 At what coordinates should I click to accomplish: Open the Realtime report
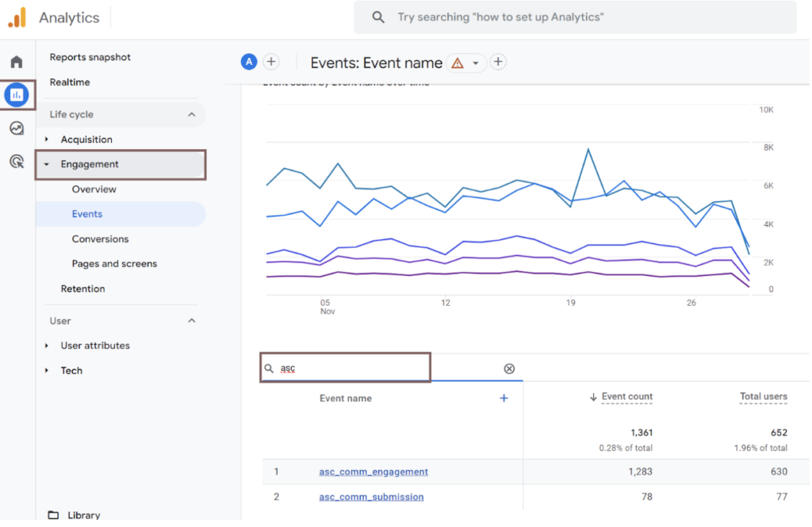click(70, 82)
